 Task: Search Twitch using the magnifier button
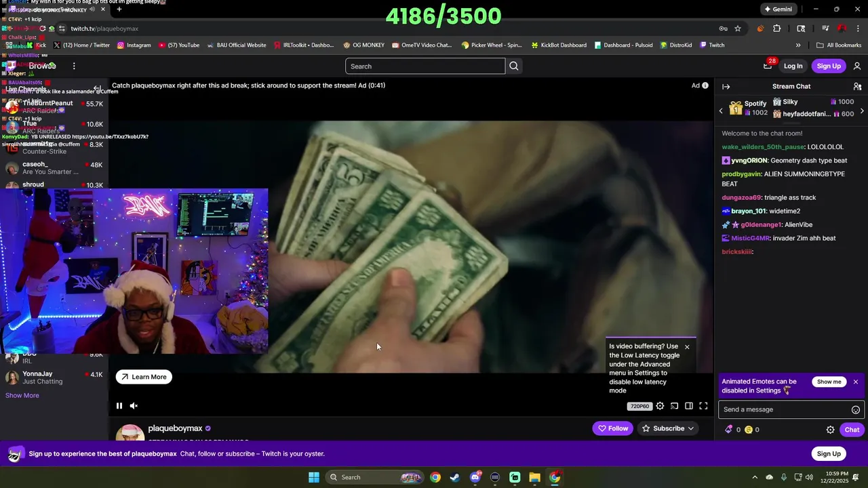click(514, 66)
